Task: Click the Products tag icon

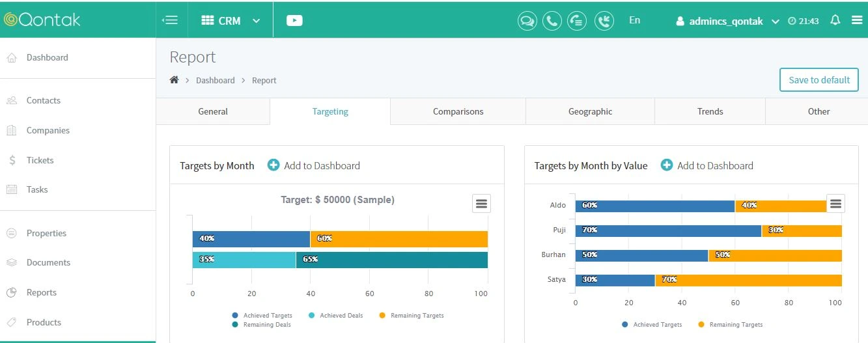Action: [x=11, y=322]
